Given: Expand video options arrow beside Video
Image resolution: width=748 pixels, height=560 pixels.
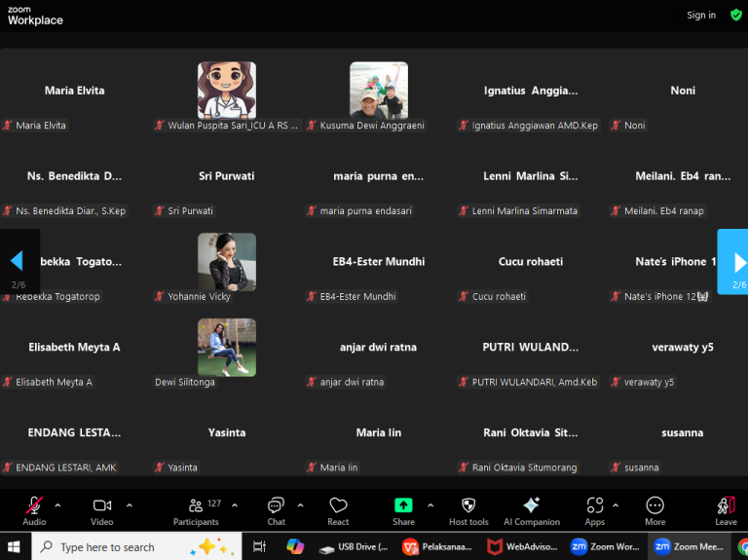Looking at the screenshot, I should coord(129,505).
